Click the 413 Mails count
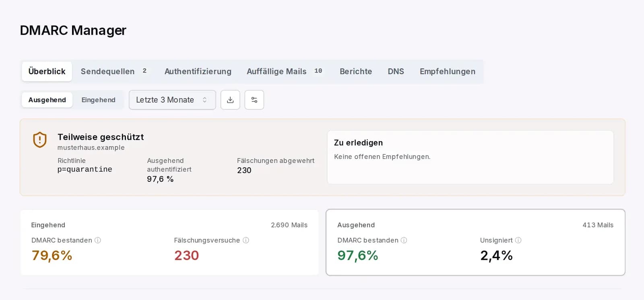Viewport: 644px width, 300px height. point(598,225)
